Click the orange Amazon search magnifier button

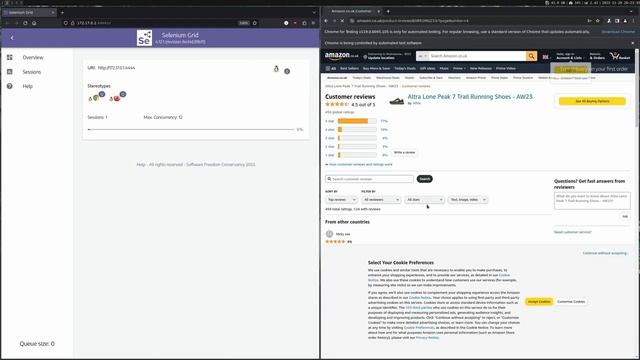(x=531, y=56)
